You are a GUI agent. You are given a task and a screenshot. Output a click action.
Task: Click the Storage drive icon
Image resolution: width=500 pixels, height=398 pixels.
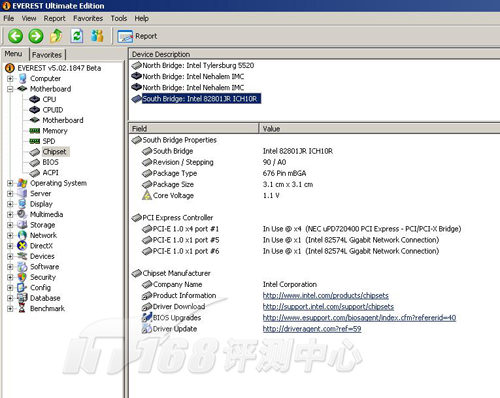tap(22, 225)
